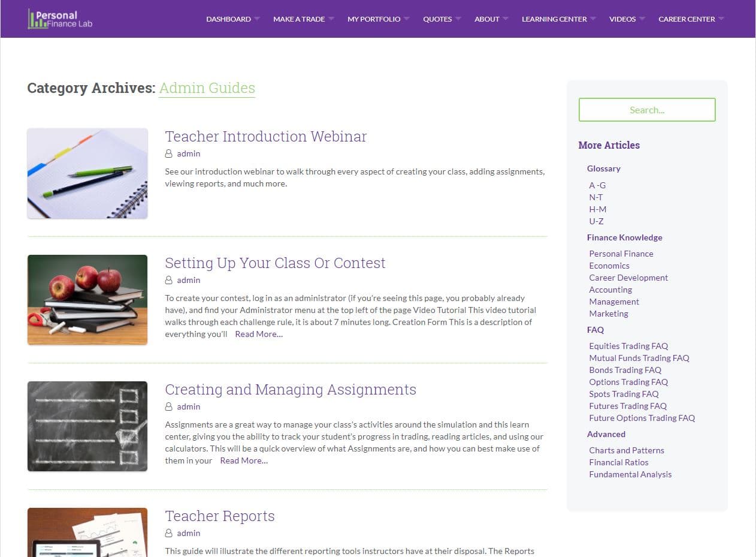This screenshot has width=756, height=557.
Task: Click the chalkboard checklist thumbnail
Action: pyautogui.click(x=87, y=426)
